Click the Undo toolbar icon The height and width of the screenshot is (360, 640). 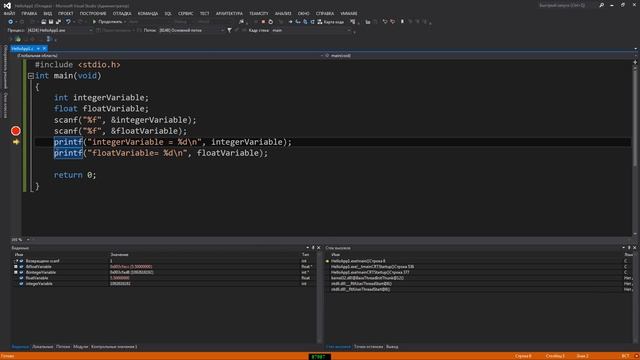68,22
